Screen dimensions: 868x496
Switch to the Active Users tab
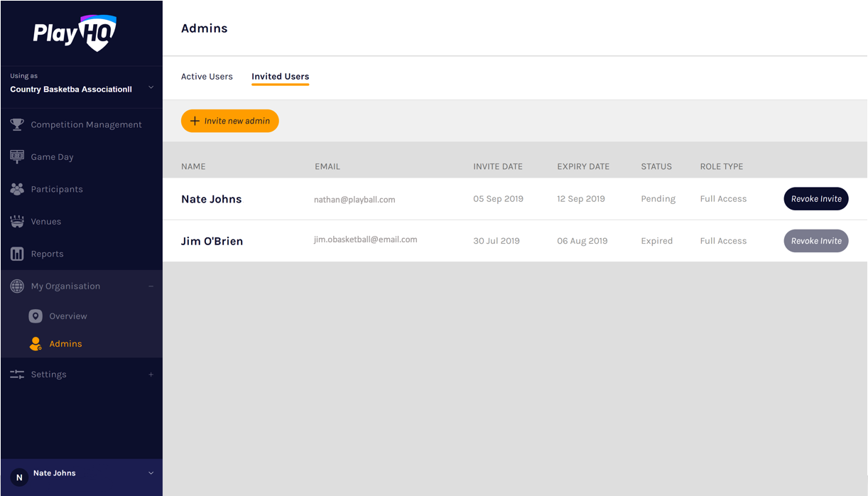point(207,77)
